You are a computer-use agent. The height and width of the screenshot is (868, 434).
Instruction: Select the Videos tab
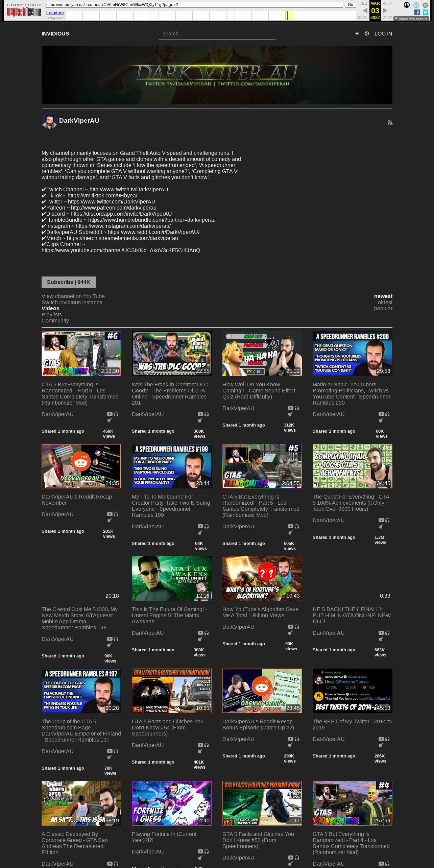[x=50, y=308]
